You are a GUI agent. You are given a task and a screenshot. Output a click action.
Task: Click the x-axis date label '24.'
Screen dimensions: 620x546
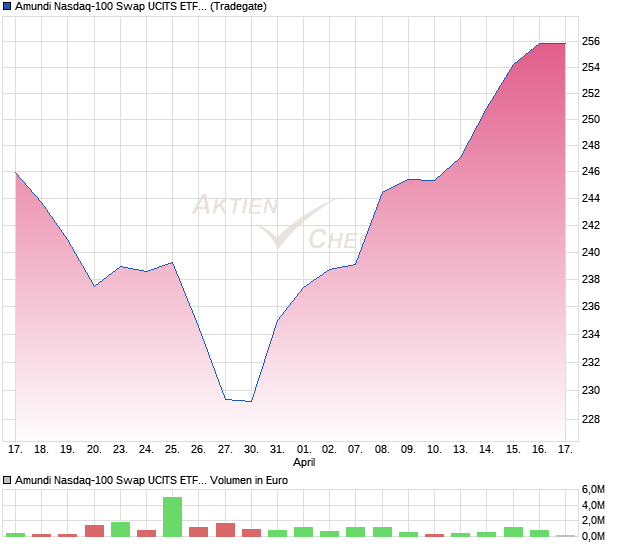point(146,450)
